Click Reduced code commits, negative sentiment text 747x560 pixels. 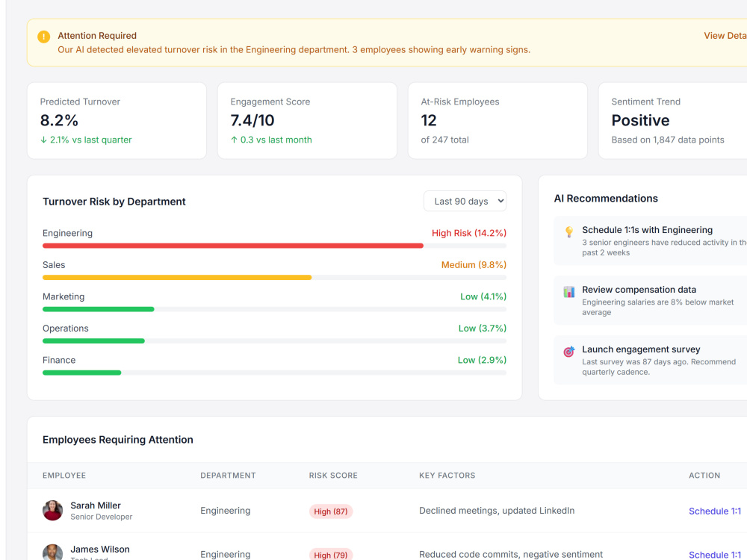click(x=511, y=554)
